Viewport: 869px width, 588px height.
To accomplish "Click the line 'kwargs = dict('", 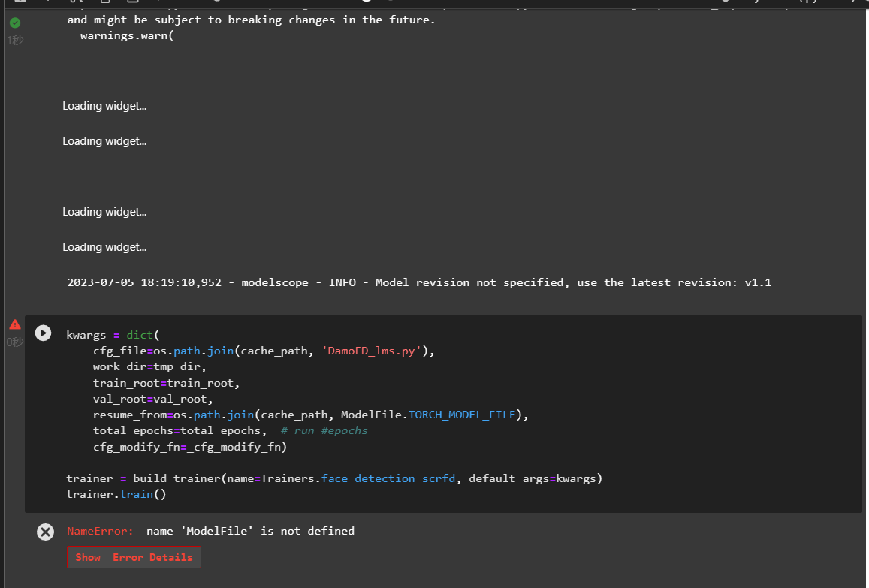I will click(113, 335).
